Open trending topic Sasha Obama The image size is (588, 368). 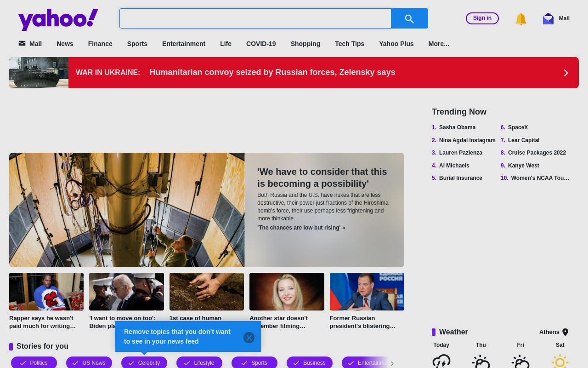coord(457,127)
